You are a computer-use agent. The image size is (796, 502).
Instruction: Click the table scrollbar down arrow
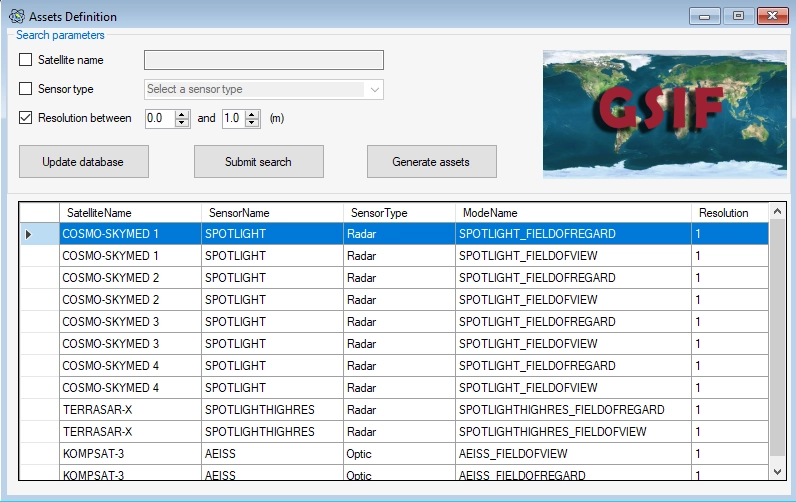[x=777, y=472]
